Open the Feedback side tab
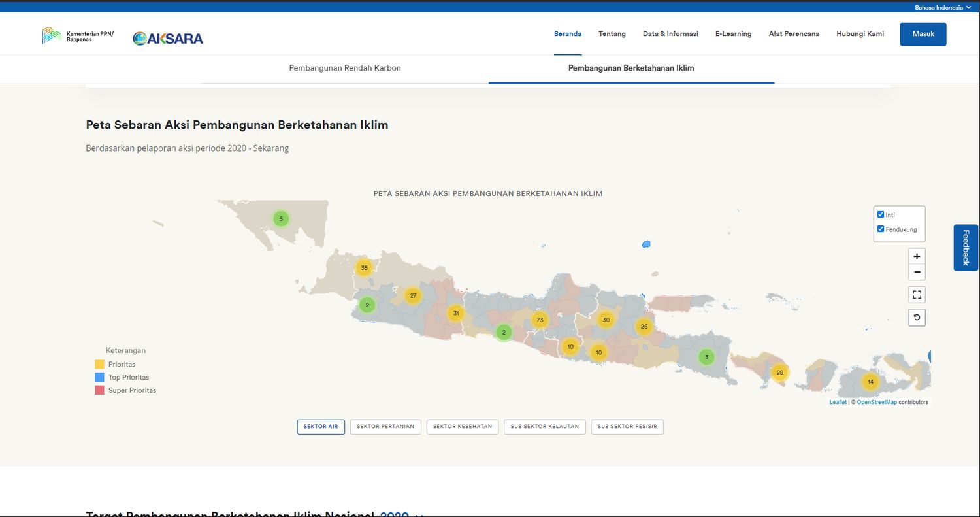Screen dimensions: 980x517 click(966, 247)
